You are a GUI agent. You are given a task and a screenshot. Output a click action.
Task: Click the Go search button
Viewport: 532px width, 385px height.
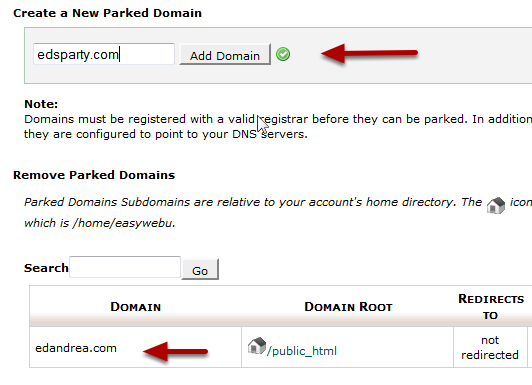[200, 269]
